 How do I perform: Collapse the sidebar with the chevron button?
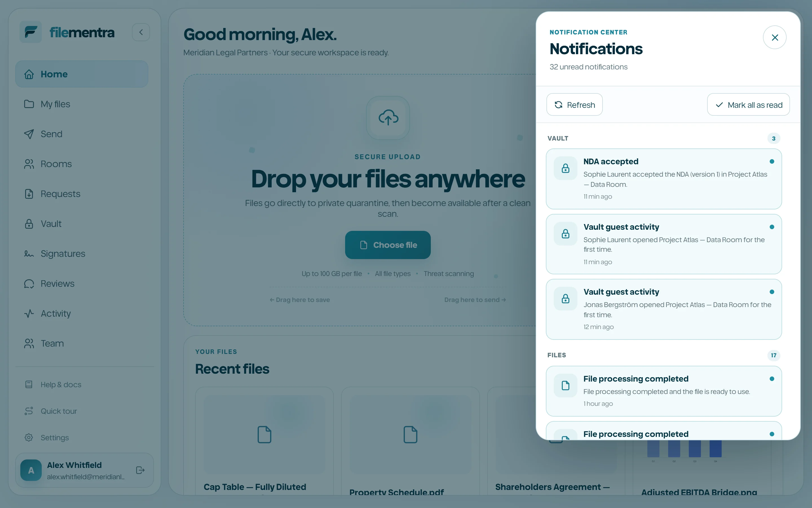[141, 32]
